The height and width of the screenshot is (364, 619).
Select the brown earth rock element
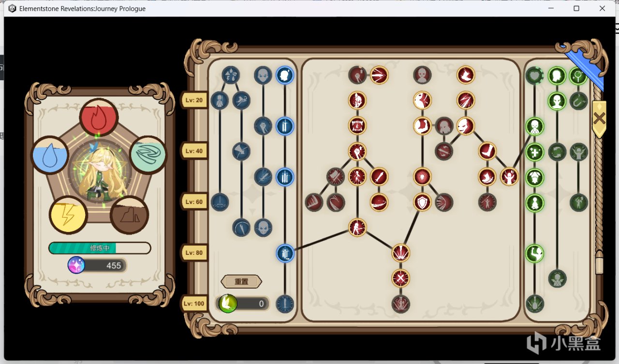129,215
